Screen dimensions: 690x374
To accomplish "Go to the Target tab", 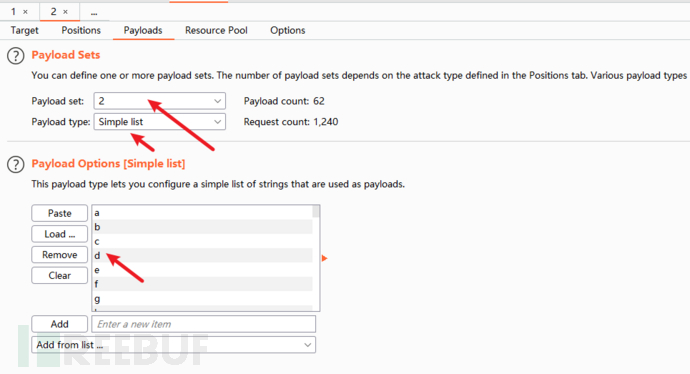I will [x=25, y=30].
